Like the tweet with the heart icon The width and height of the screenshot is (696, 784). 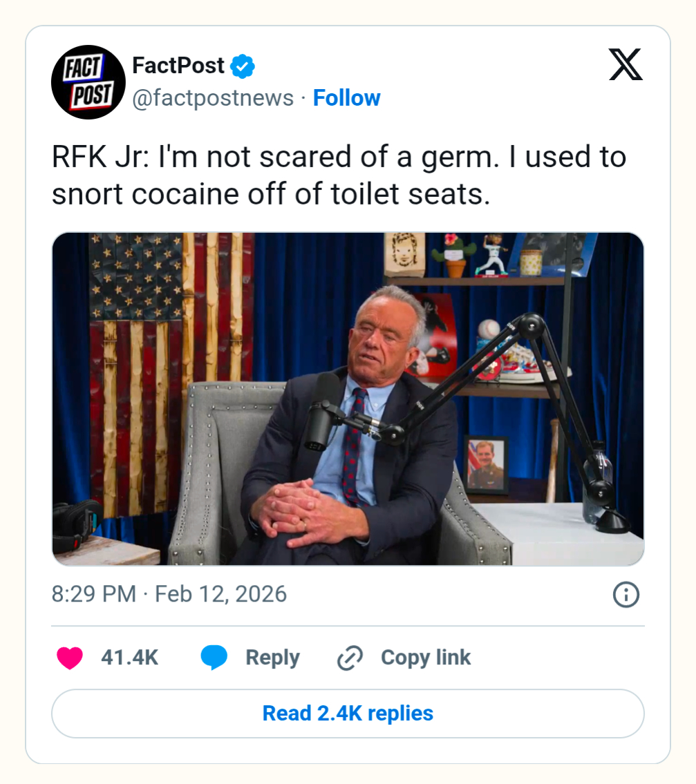[70, 658]
